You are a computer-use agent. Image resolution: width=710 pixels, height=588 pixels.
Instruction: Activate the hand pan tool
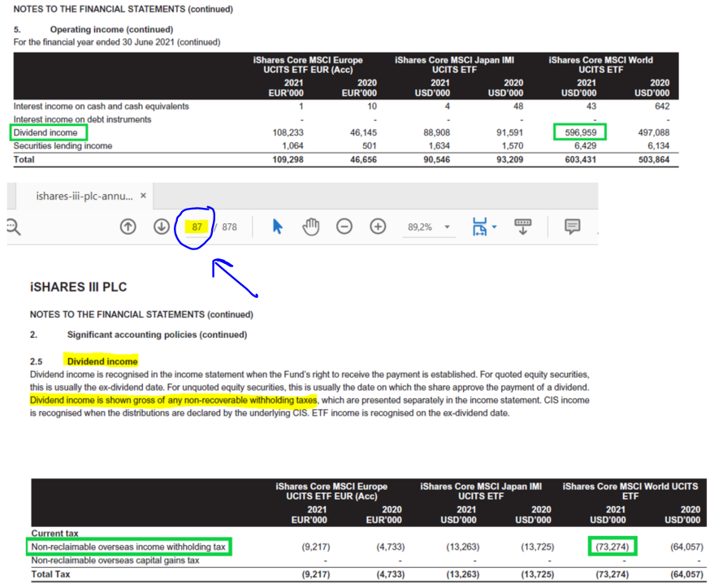pos(311,227)
